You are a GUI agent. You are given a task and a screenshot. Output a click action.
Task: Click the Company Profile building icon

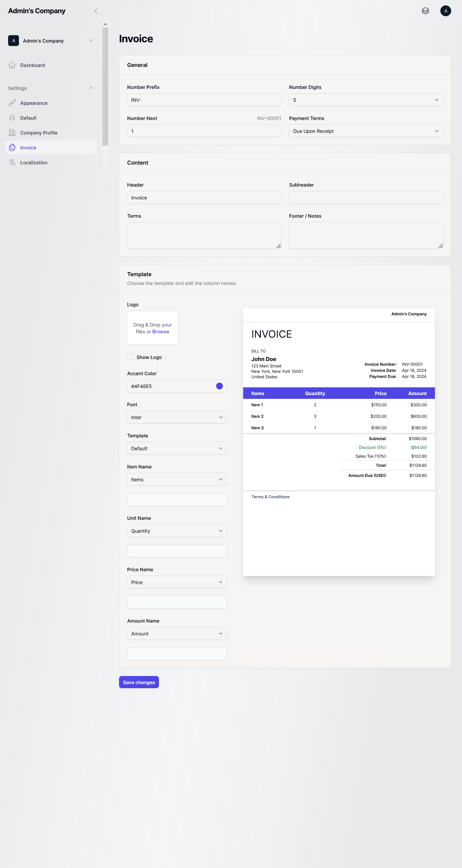[x=12, y=132]
